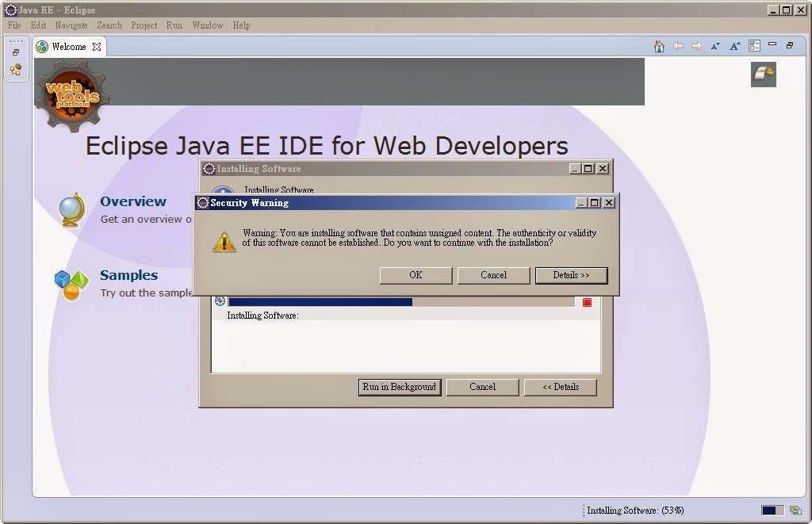Screen dimensions: 812x524
Task: Click 'Installing Software:' label under progress bar
Action: pyautogui.click(x=262, y=316)
